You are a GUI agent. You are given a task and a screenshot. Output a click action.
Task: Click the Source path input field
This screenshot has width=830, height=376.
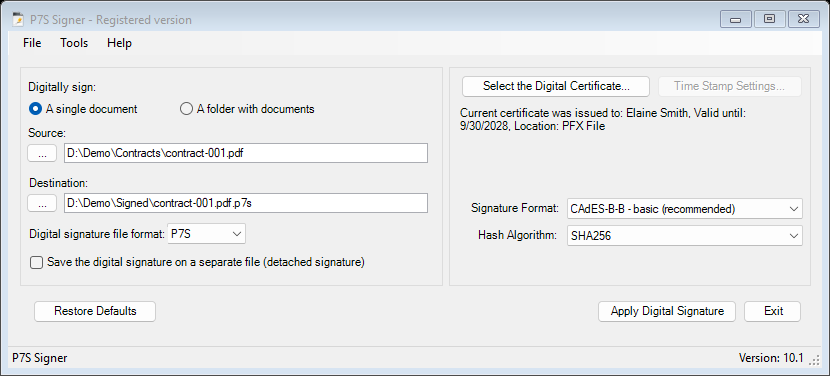point(246,153)
